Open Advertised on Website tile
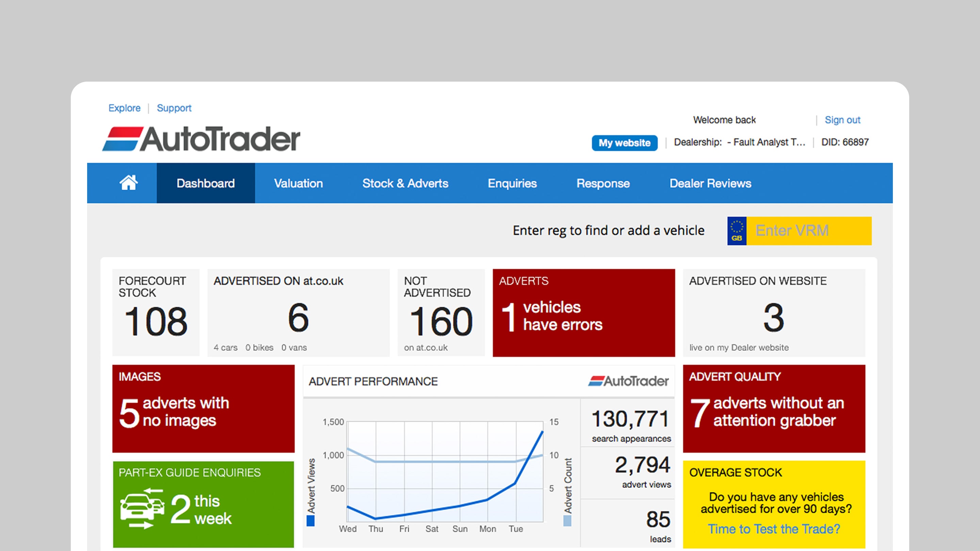Image resolution: width=980 pixels, height=551 pixels. [774, 313]
